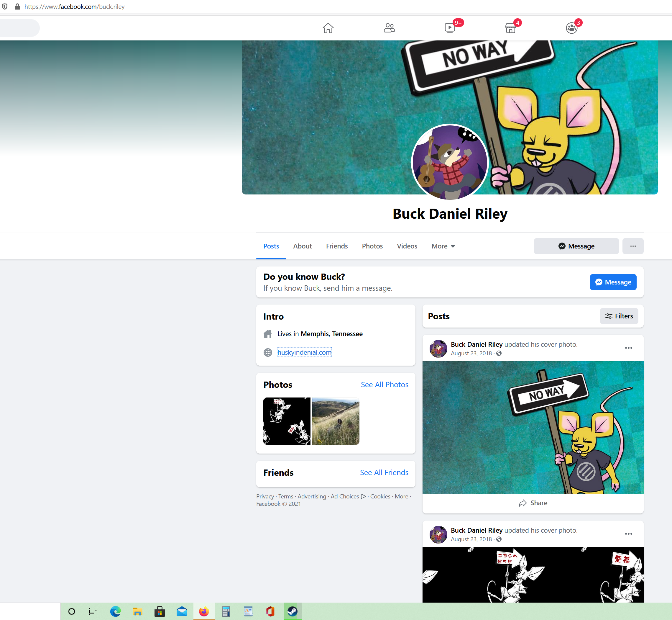
Task: Open the second post's black cover image
Action: pos(533,575)
